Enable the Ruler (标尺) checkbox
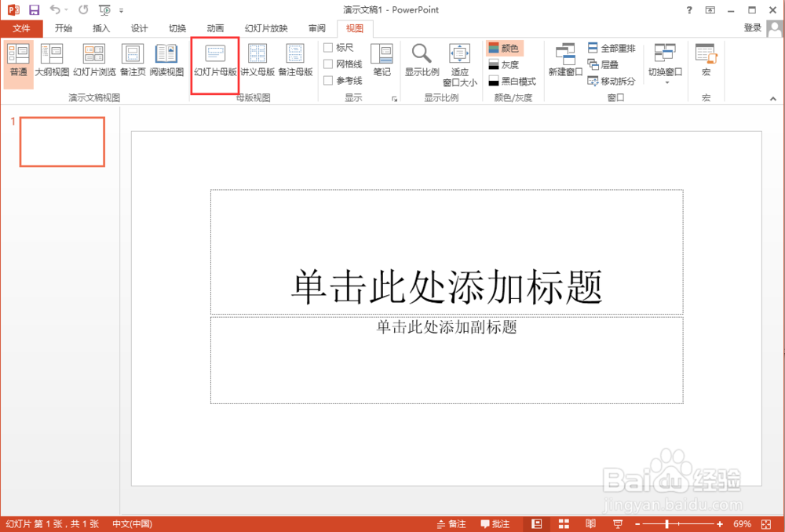Viewport: 785px width, 532px height. [328, 48]
